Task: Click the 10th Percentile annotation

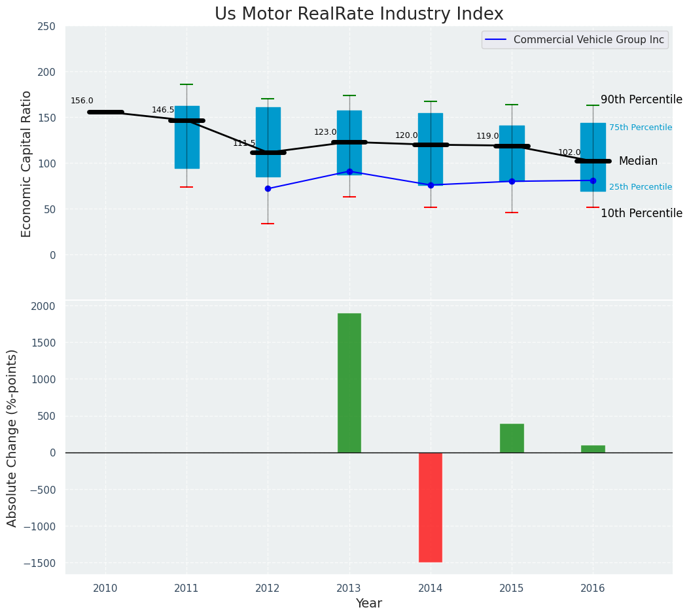Action: pyautogui.click(x=641, y=213)
